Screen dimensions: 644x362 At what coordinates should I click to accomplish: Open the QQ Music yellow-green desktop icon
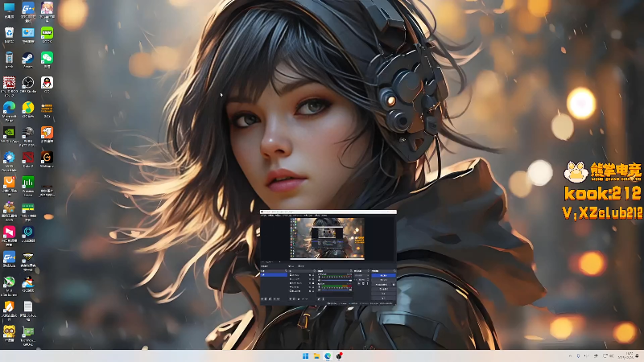click(28, 109)
